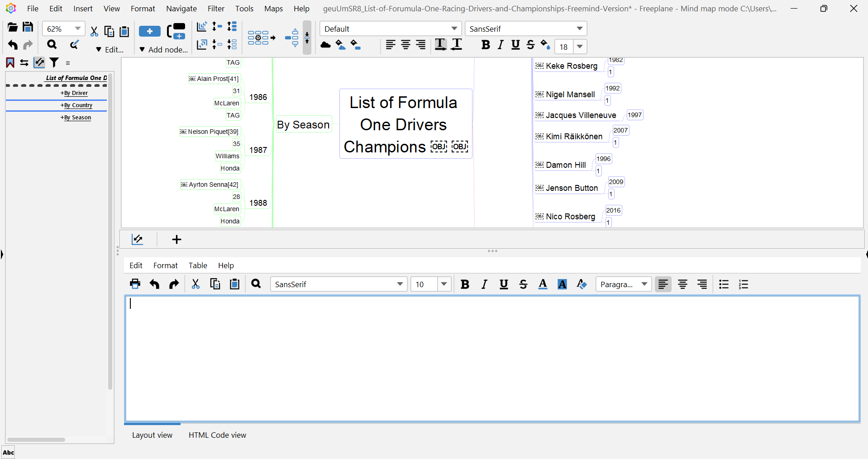
Task: Save the map with the floppy disk icon
Action: pos(28,27)
